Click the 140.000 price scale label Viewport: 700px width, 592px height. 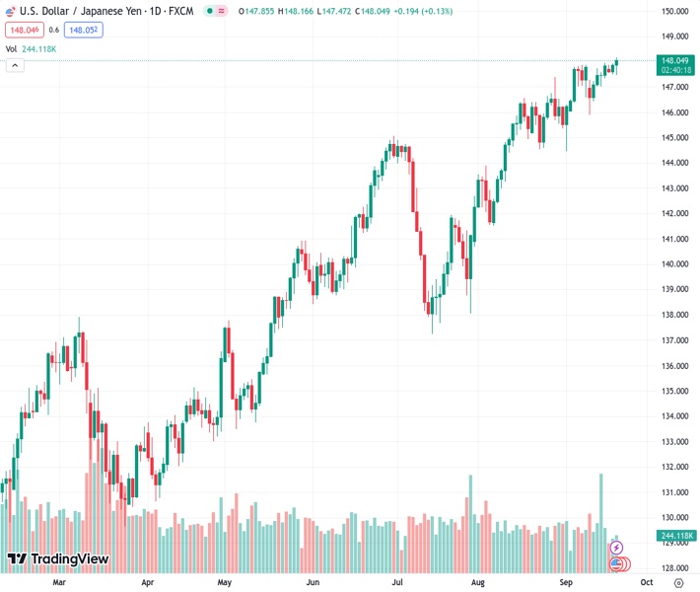point(674,264)
